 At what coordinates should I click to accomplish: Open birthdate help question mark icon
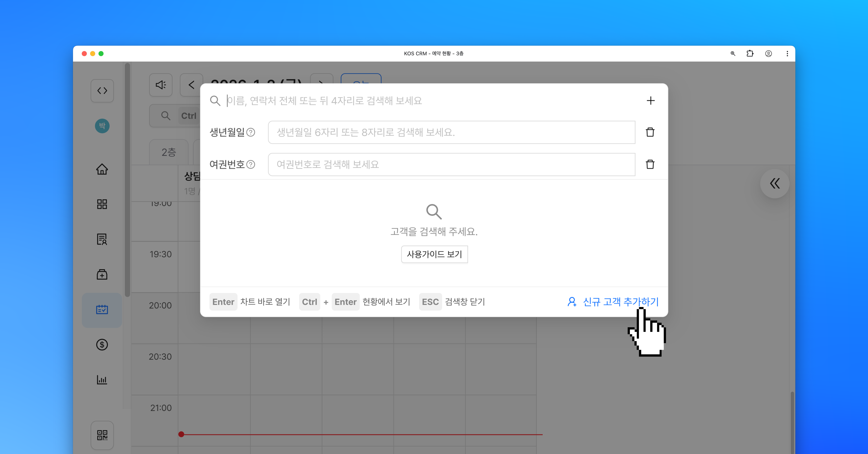(251, 132)
